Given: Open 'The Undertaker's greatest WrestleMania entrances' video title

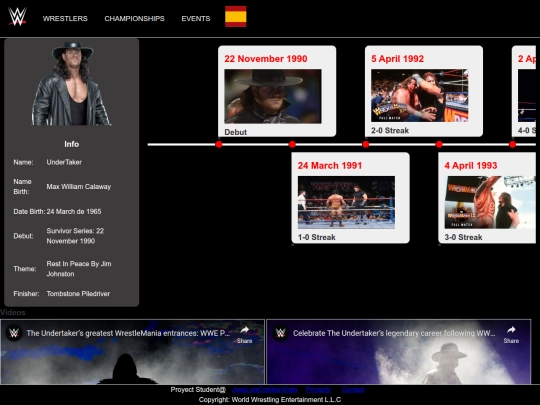Looking at the screenshot, I should click(128, 333).
